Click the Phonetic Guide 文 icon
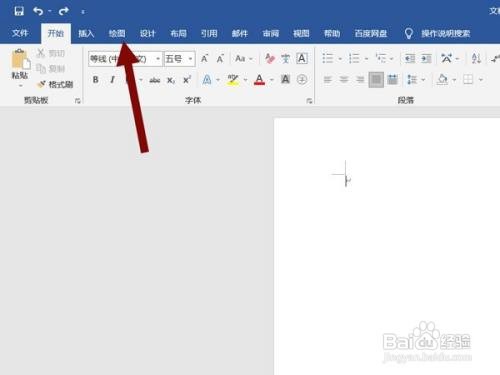 [x=286, y=59]
